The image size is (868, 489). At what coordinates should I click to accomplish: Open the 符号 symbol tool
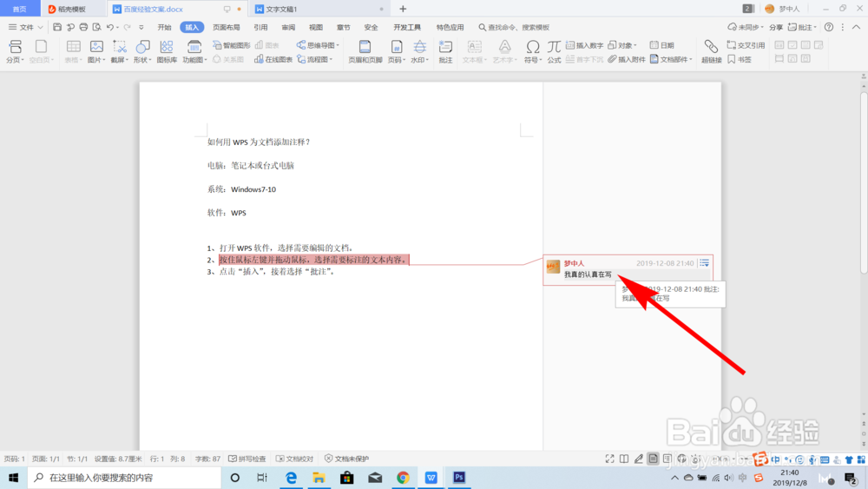coord(533,51)
